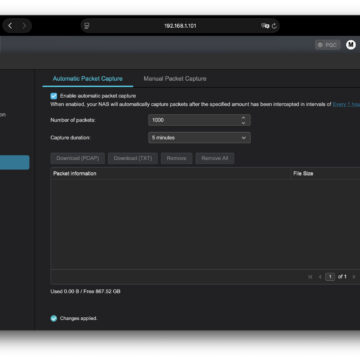Click the Capture duration label
Viewport: 360px width, 360px height.
pyautogui.click(x=70, y=138)
